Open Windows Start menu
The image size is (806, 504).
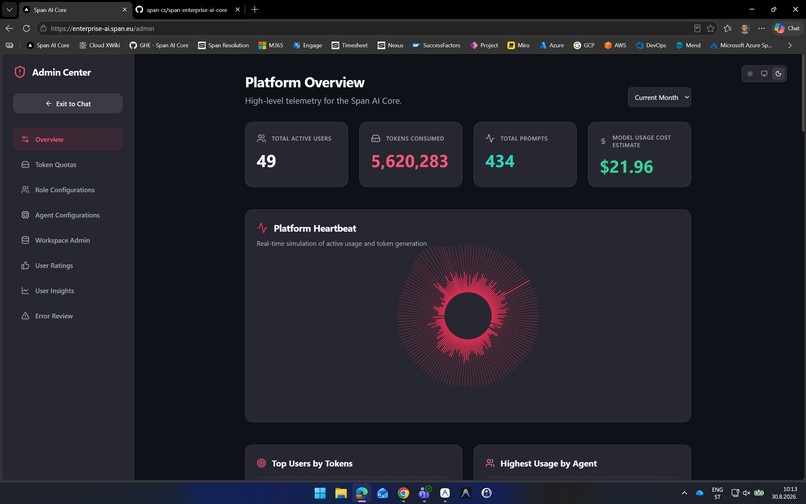pos(320,493)
